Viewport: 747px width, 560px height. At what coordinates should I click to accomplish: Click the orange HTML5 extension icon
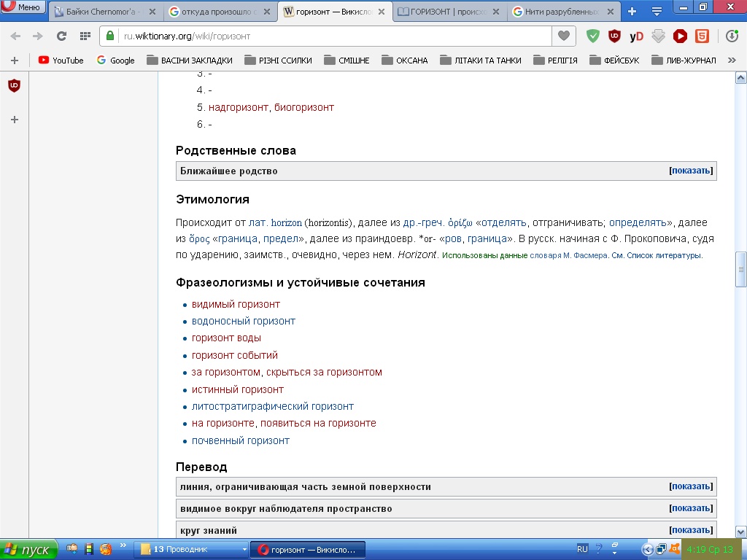[702, 36]
